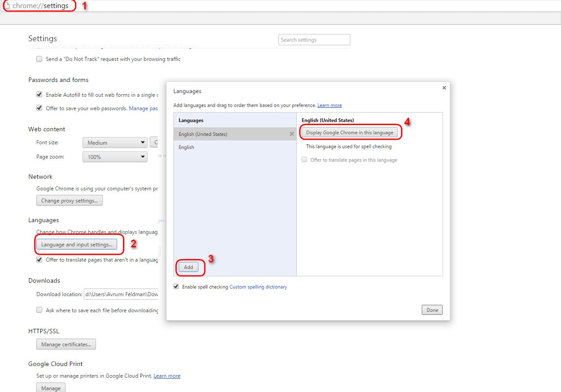Image resolution: width=561 pixels, height=392 pixels.
Task: Toggle "Do Not Track" request checkbox
Action: click(39, 59)
